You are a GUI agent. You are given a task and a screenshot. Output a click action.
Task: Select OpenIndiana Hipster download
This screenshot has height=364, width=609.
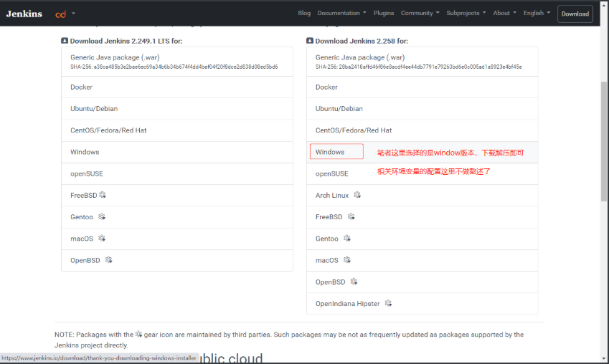tap(422, 304)
